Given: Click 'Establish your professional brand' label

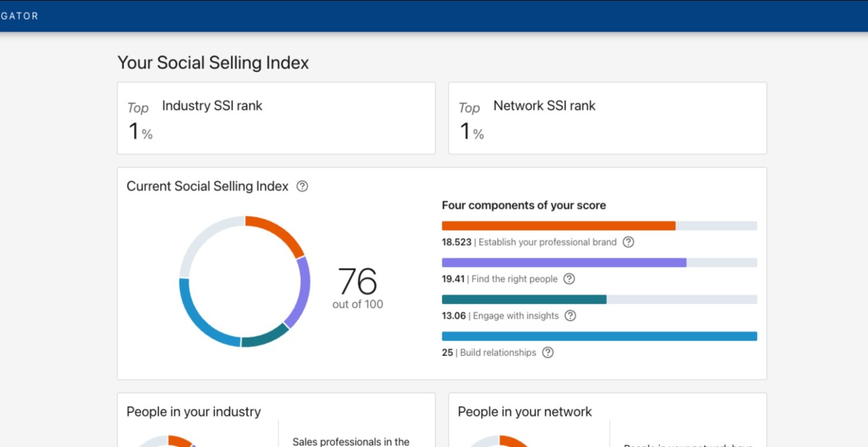Looking at the screenshot, I should [548, 242].
